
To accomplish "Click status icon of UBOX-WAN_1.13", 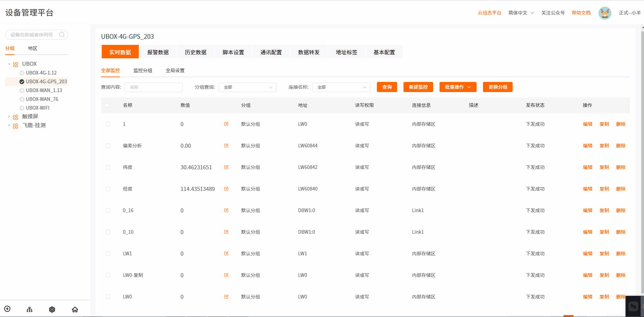I will coord(22,90).
